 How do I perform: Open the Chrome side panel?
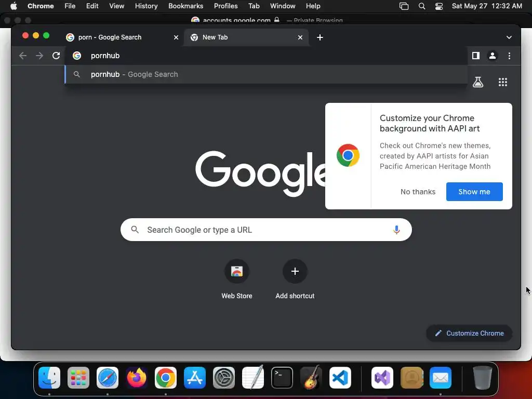coord(476,56)
